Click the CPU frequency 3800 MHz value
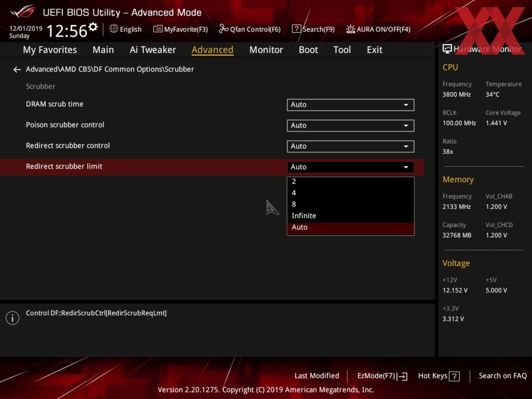The image size is (532, 399). coord(457,94)
